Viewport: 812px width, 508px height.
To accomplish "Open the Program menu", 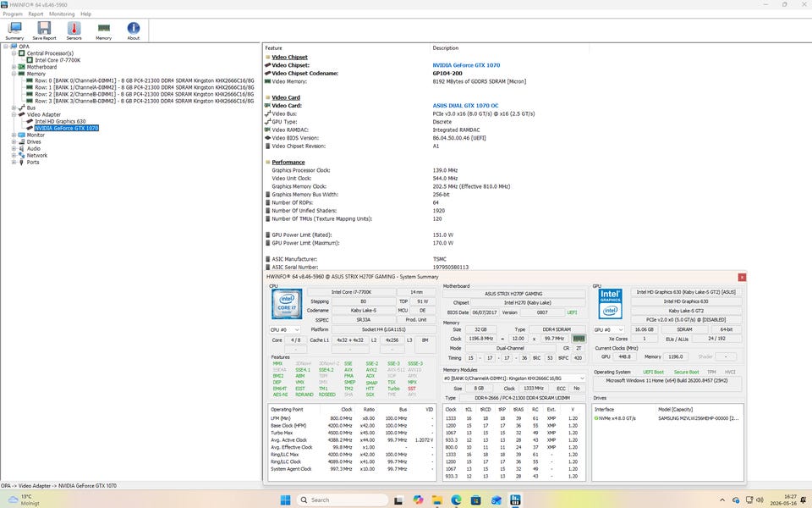I will point(13,14).
